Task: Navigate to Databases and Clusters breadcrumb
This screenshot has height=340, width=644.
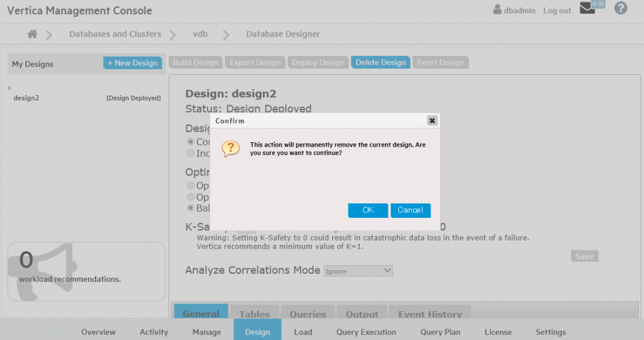Action: [115, 34]
